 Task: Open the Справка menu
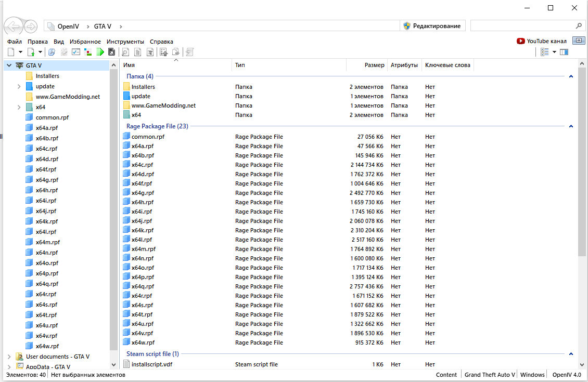point(161,42)
